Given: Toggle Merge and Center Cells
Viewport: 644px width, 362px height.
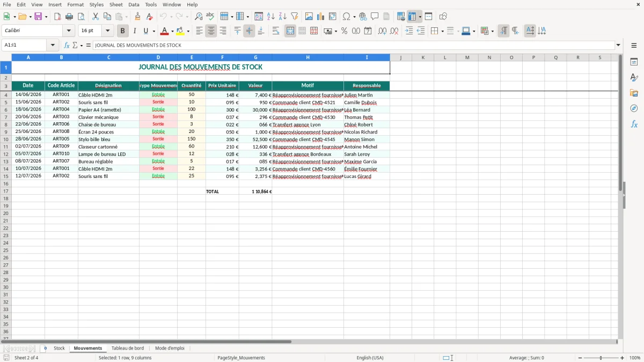Looking at the screenshot, I should (290, 31).
